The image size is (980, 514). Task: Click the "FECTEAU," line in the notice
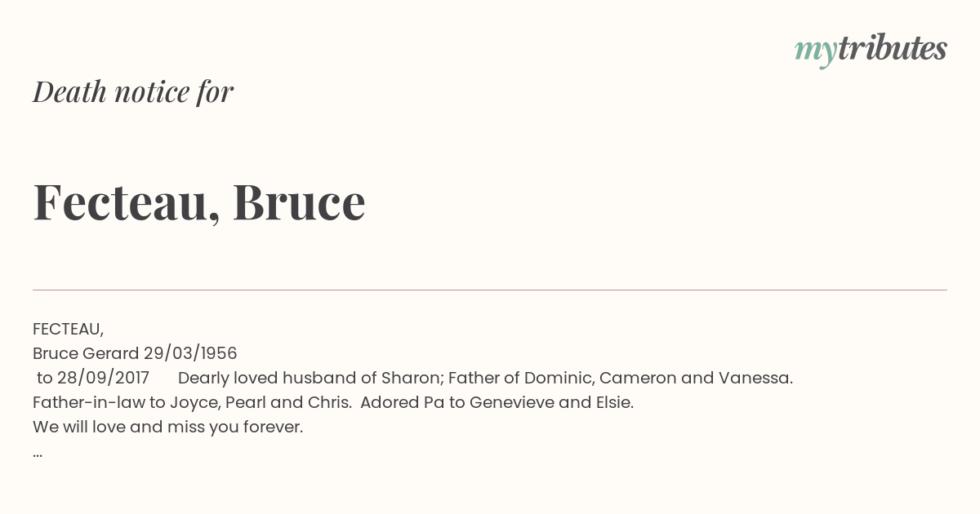coord(69,330)
